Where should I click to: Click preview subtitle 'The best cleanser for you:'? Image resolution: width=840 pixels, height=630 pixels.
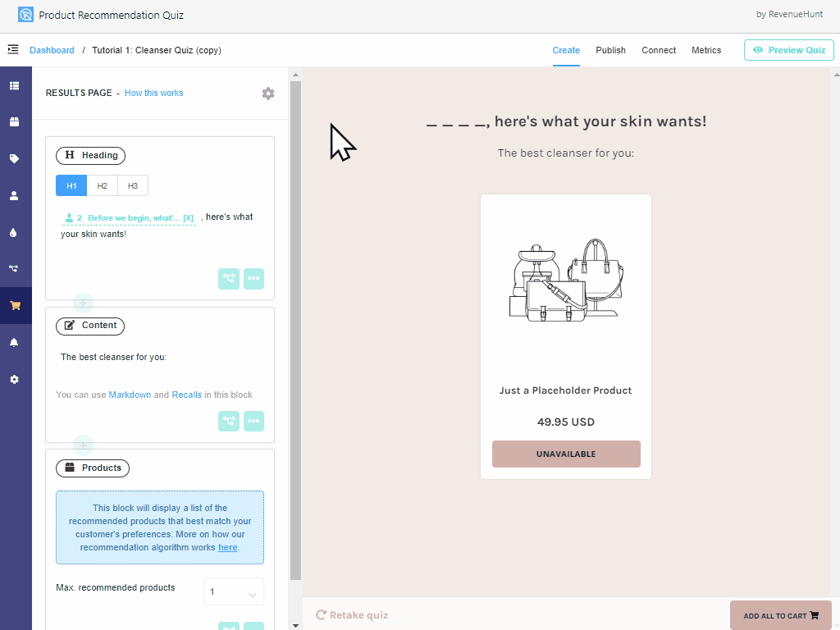coord(566,153)
